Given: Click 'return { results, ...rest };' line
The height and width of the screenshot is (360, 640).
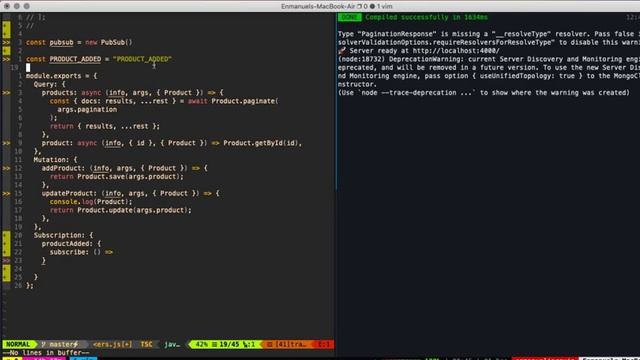Looking at the screenshot, I should pyautogui.click(x=104, y=126).
